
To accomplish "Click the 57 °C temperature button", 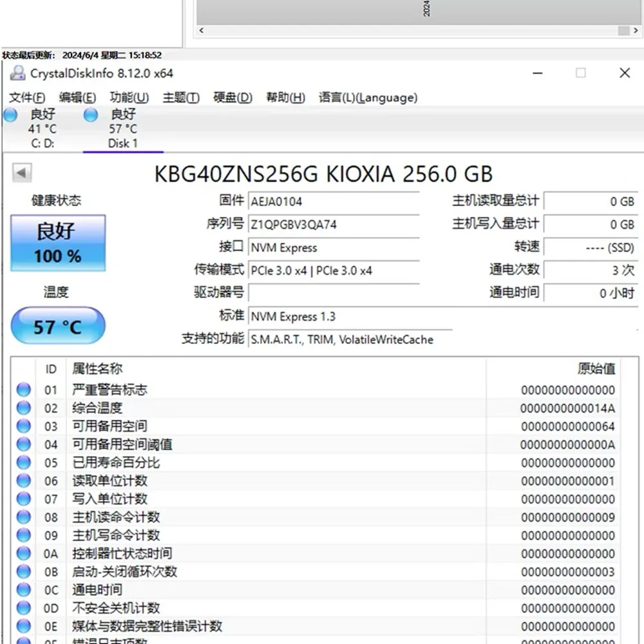I will click(x=58, y=326).
